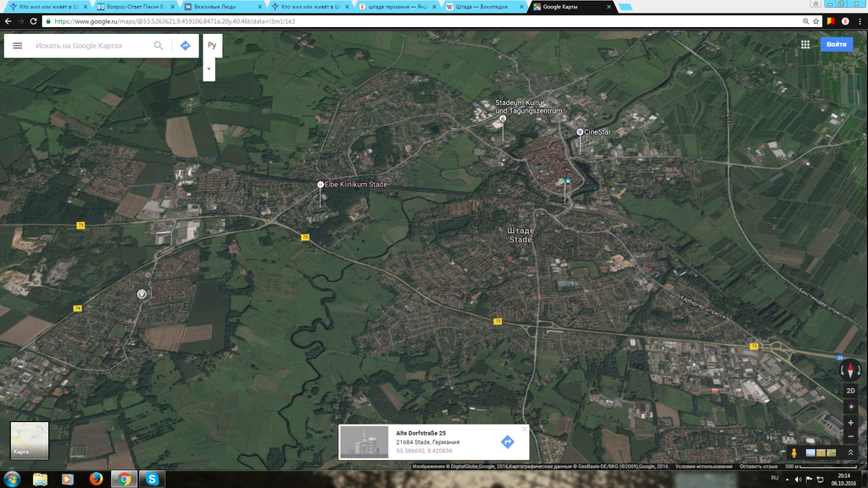The image size is (868, 488).
Task: Switch to the Карта map layer
Action: pyautogui.click(x=29, y=441)
